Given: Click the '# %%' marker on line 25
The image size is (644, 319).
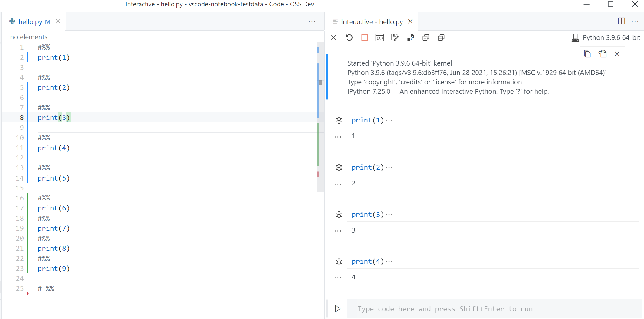Looking at the screenshot, I should point(46,288).
